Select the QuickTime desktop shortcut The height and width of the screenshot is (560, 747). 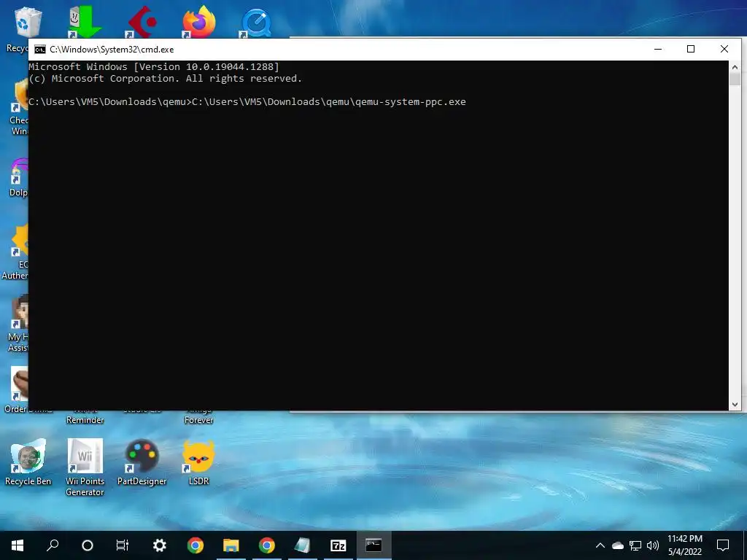(x=256, y=23)
